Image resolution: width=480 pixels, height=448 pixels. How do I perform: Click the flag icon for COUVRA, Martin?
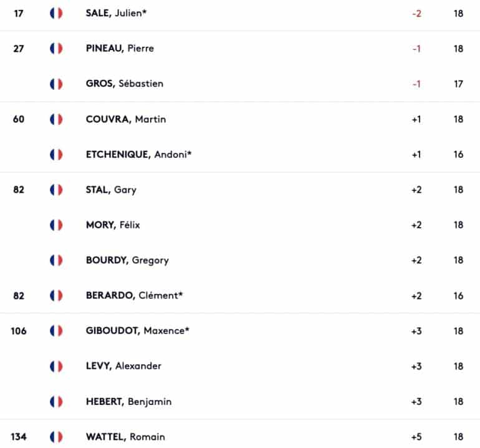(x=56, y=119)
